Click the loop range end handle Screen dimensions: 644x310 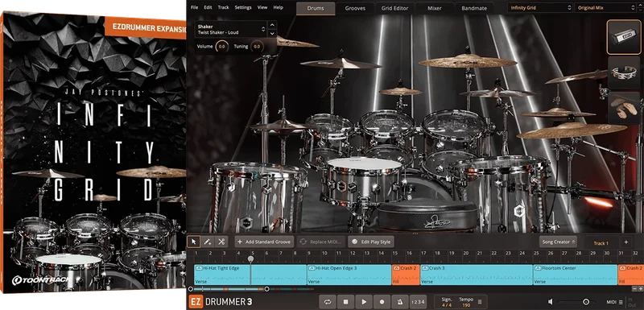[x=266, y=289]
